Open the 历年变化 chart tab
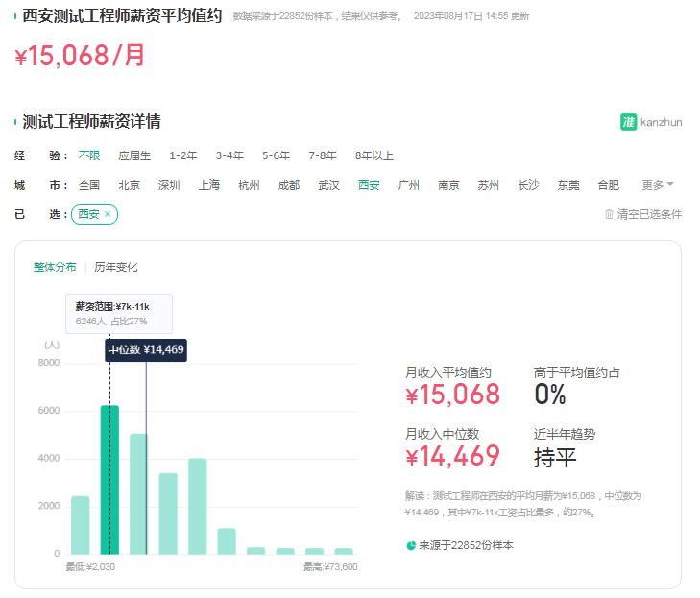Image resolution: width=700 pixels, height=598 pixels. [116, 267]
